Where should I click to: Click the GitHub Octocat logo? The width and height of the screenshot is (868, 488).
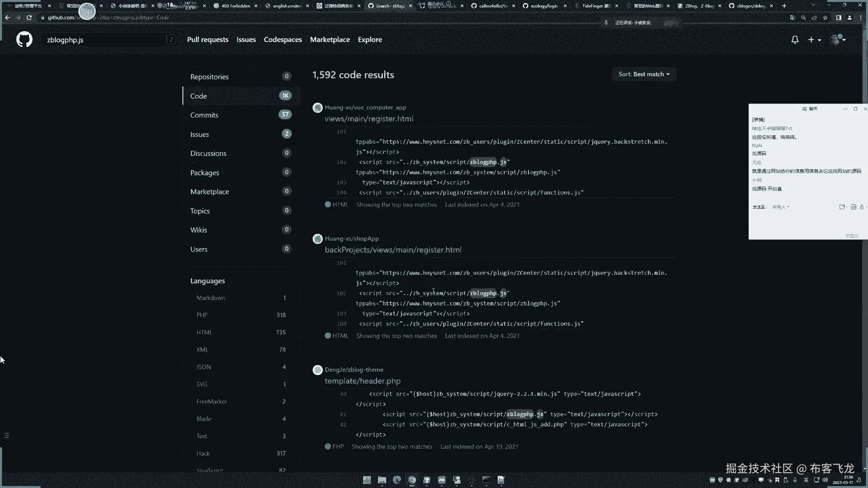coord(24,40)
